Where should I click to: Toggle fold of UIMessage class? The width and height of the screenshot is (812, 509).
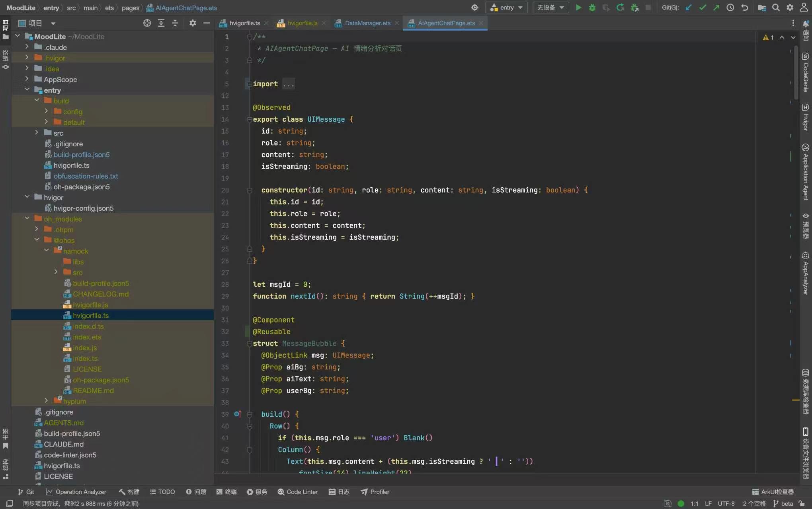click(250, 119)
